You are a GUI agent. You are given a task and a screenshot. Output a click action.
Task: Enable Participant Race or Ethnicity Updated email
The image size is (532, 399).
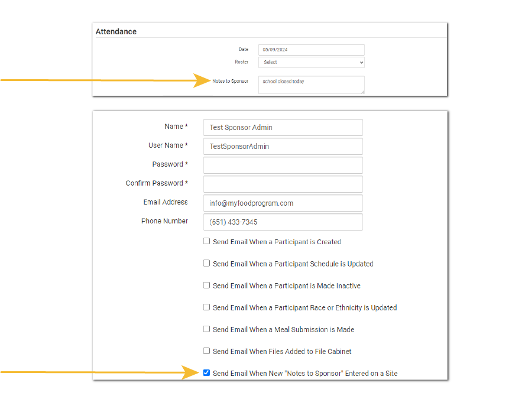pyautogui.click(x=207, y=307)
